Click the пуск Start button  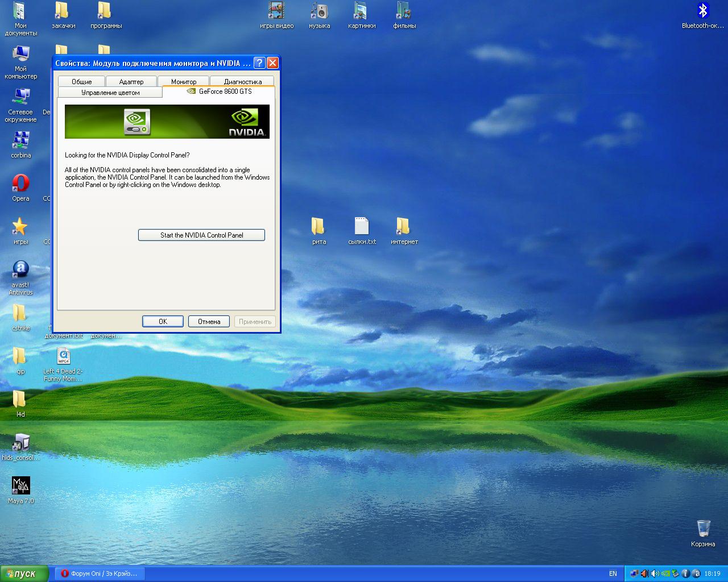tap(24, 573)
